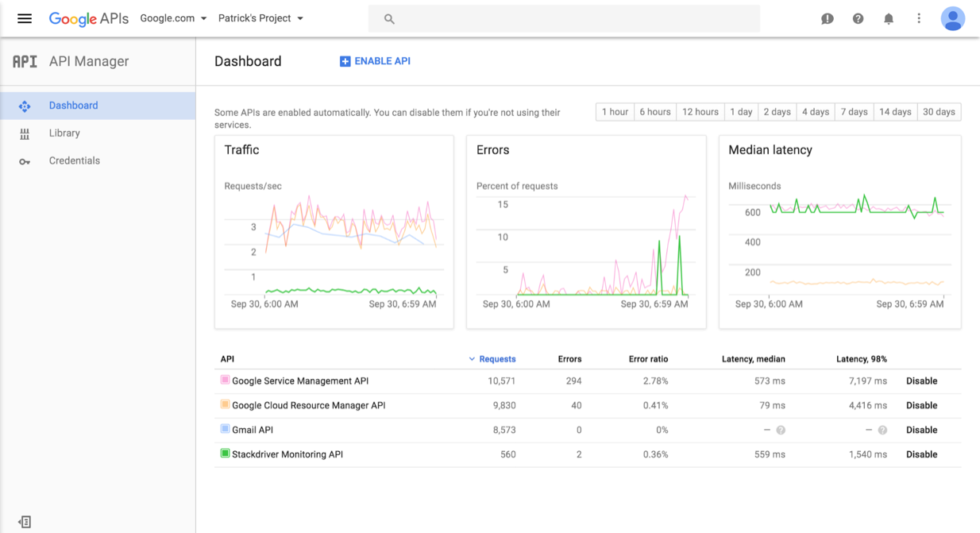Disable the Gmail API
Screen dimensions: 980x533
click(x=921, y=431)
